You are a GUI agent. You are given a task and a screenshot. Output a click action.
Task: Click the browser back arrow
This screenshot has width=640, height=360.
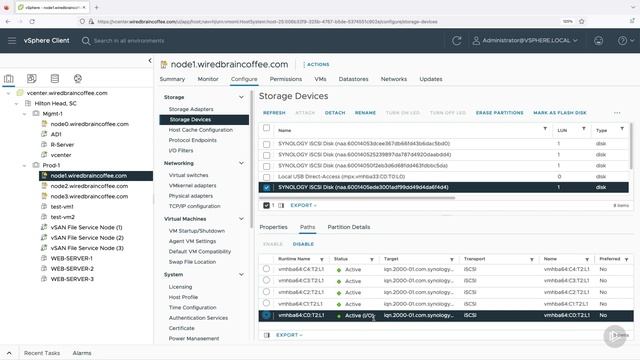[9, 21]
